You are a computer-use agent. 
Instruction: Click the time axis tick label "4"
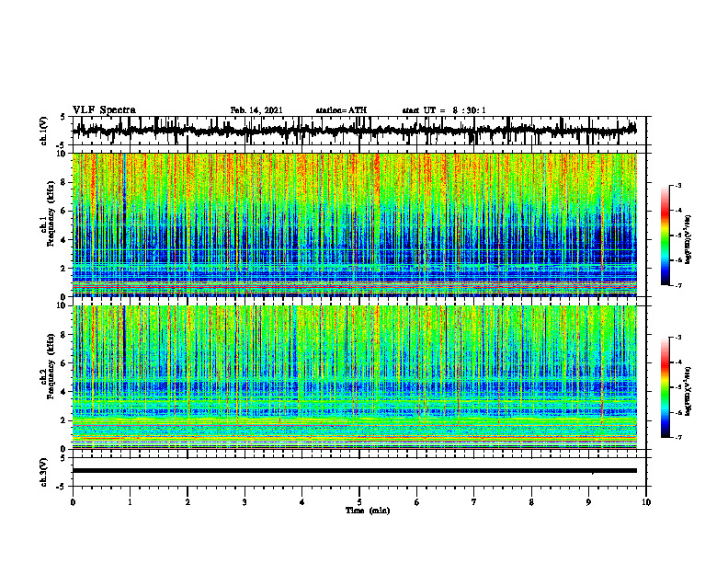coord(302,502)
